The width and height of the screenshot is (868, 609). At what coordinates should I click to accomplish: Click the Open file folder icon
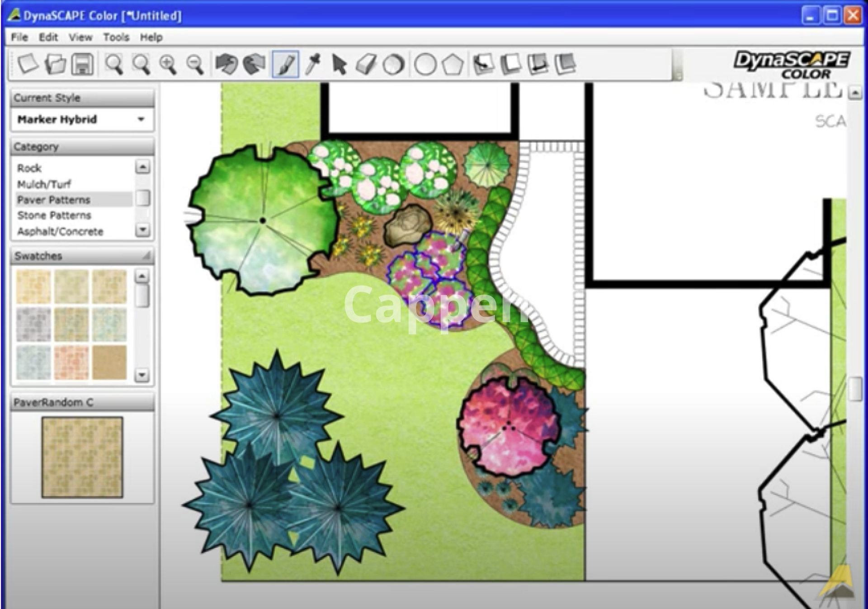pos(55,64)
